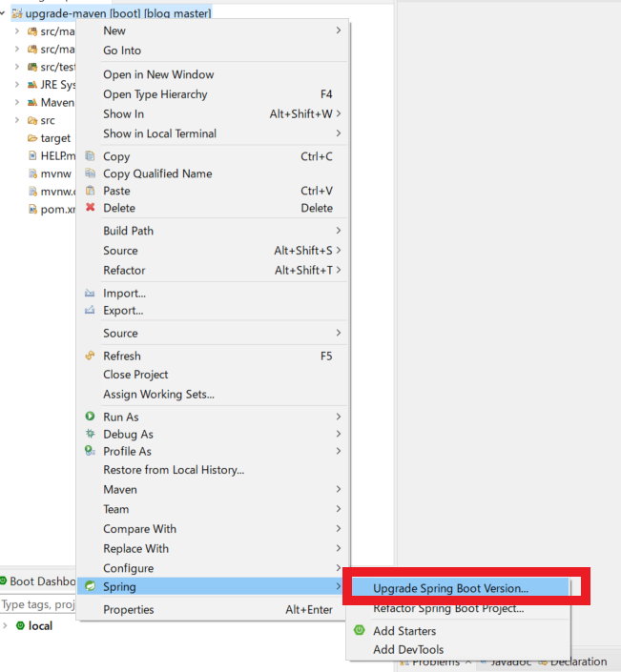Click the JRE System Library icon
The image size is (621, 672).
32,85
